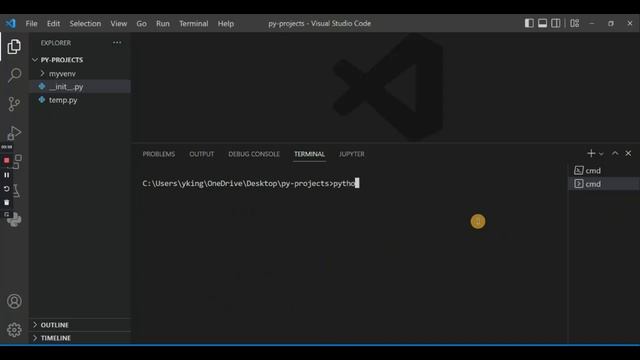Restart the recording with the circular arrow icon
The width and height of the screenshot is (640, 360).
pos(7,189)
